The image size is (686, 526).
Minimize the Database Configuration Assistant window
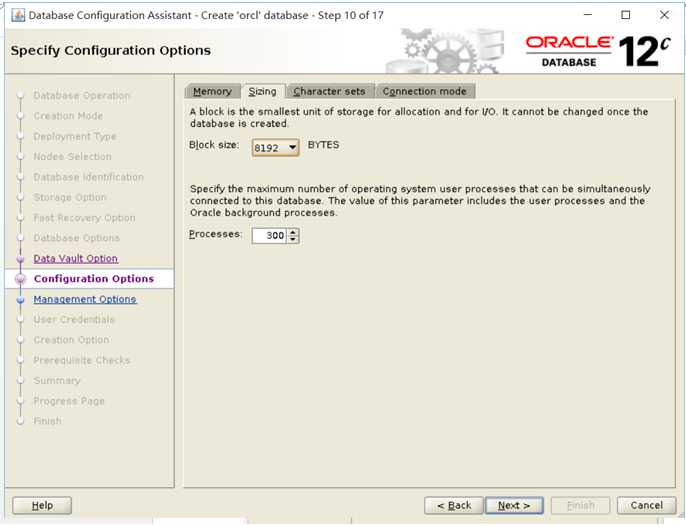pos(588,15)
